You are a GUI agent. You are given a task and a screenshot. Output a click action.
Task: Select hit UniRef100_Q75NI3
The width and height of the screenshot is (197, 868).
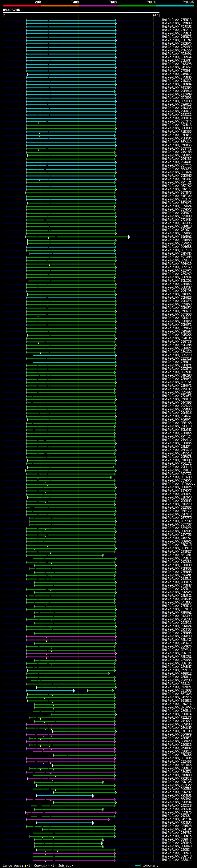[x=177, y=20]
